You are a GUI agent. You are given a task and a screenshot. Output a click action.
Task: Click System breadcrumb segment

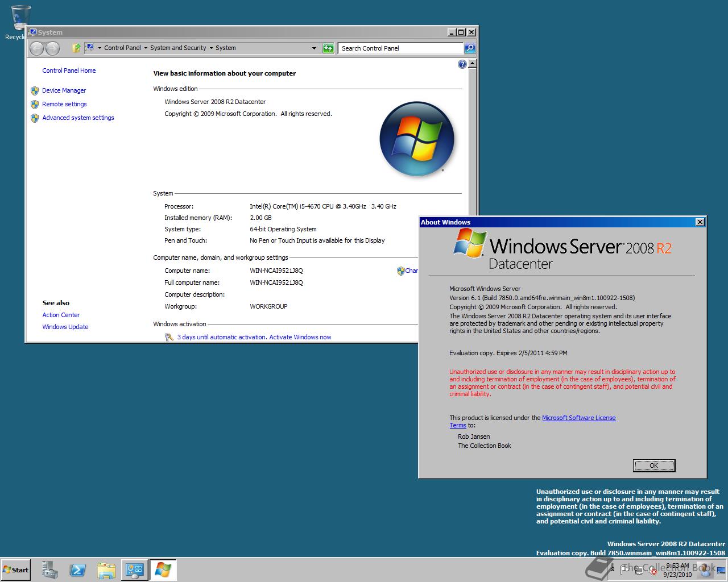[x=226, y=48]
